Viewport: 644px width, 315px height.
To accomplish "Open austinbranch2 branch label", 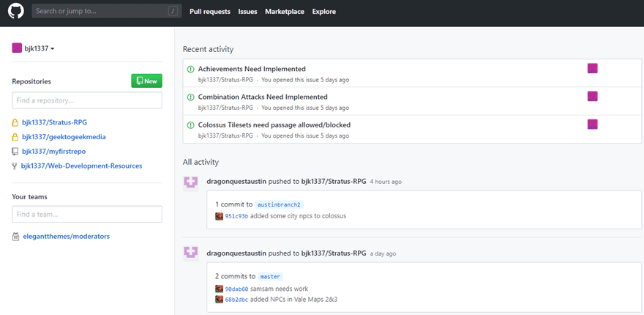I will (x=280, y=205).
